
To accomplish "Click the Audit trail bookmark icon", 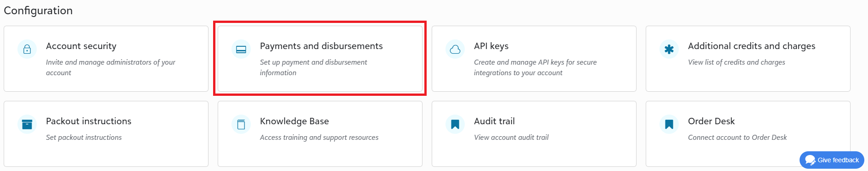I will tap(455, 124).
